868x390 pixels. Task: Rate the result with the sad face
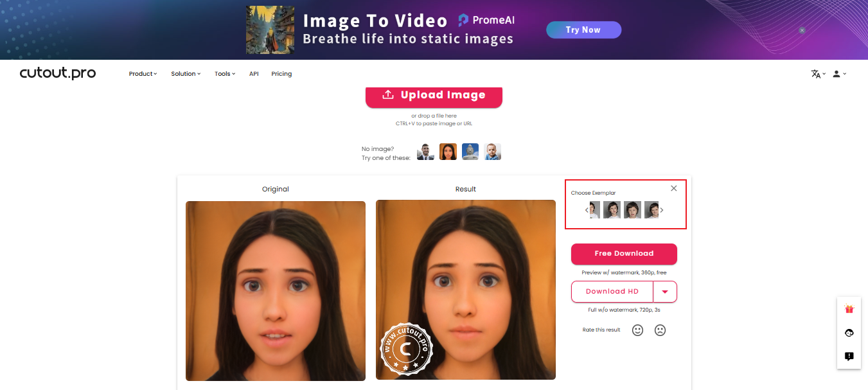(x=660, y=330)
